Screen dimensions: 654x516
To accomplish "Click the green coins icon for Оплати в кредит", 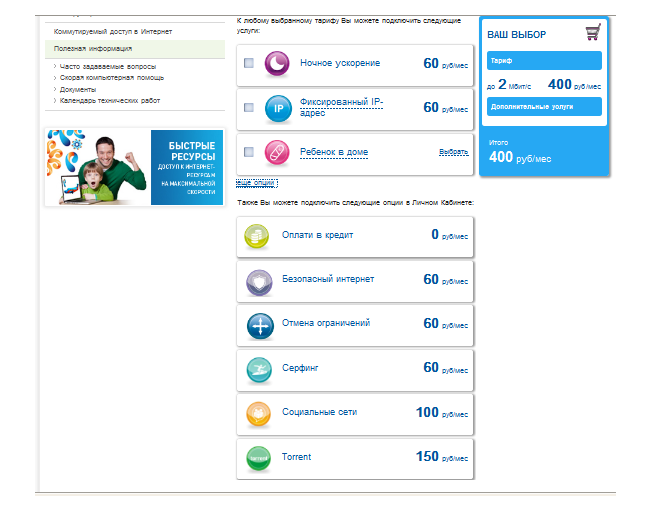I will 258,236.
